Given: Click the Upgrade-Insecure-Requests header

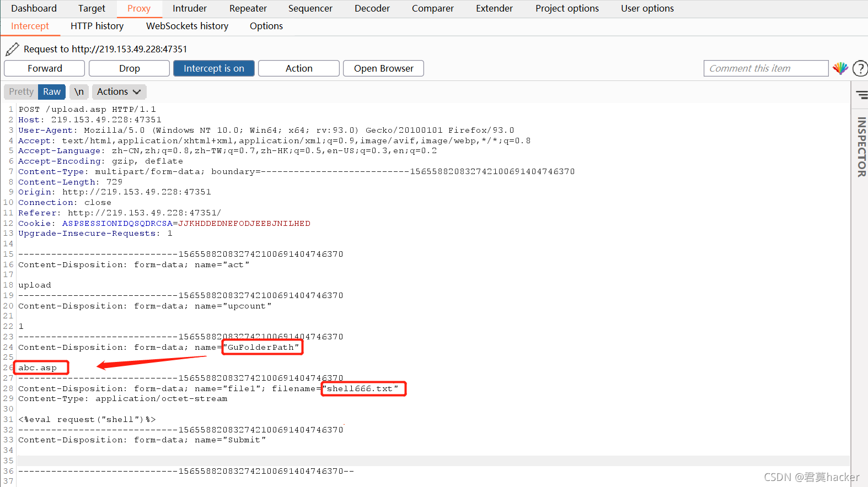Looking at the screenshot, I should 95,234.
